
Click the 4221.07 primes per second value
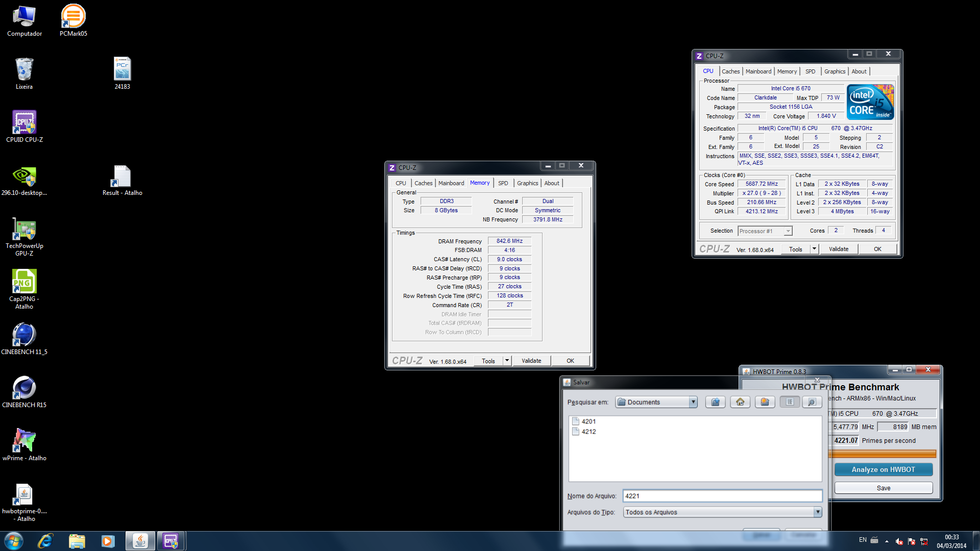point(845,440)
